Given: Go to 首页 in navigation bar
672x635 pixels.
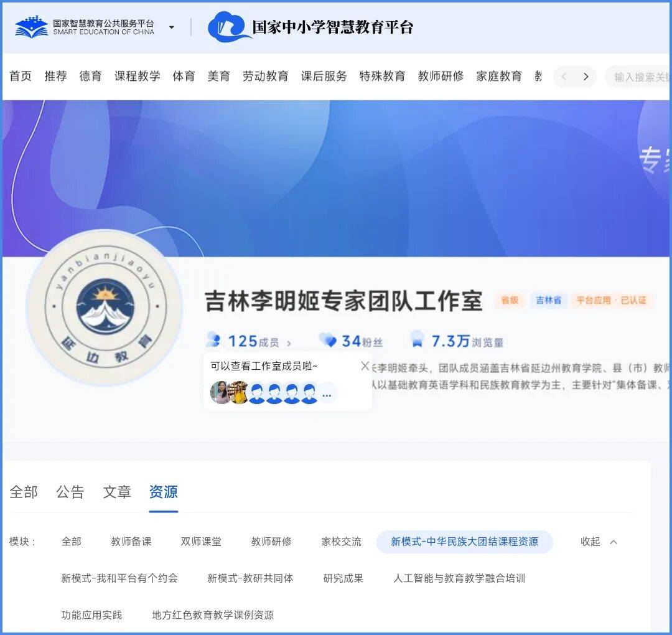Looking at the screenshot, I should [x=21, y=77].
